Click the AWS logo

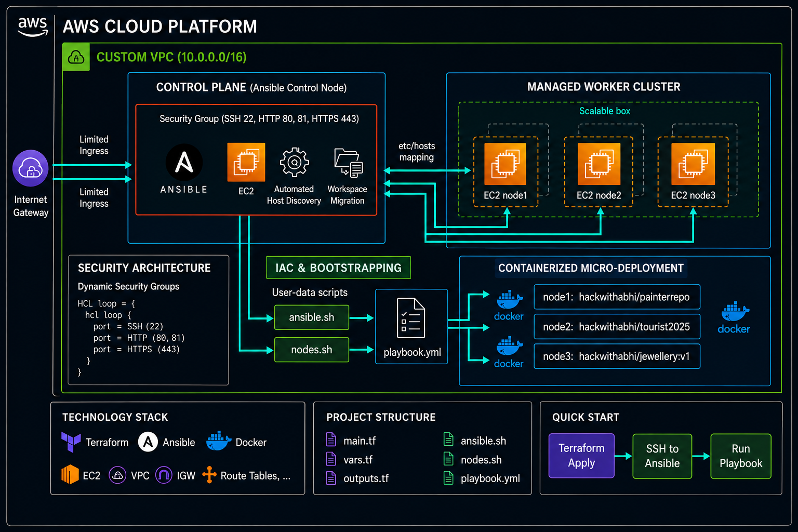click(33, 26)
